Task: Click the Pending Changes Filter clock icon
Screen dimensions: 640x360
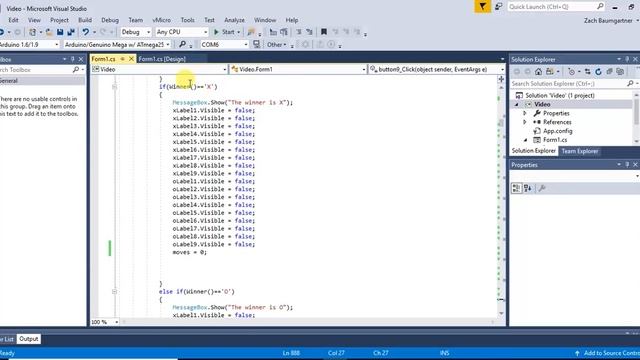Action: (571, 72)
